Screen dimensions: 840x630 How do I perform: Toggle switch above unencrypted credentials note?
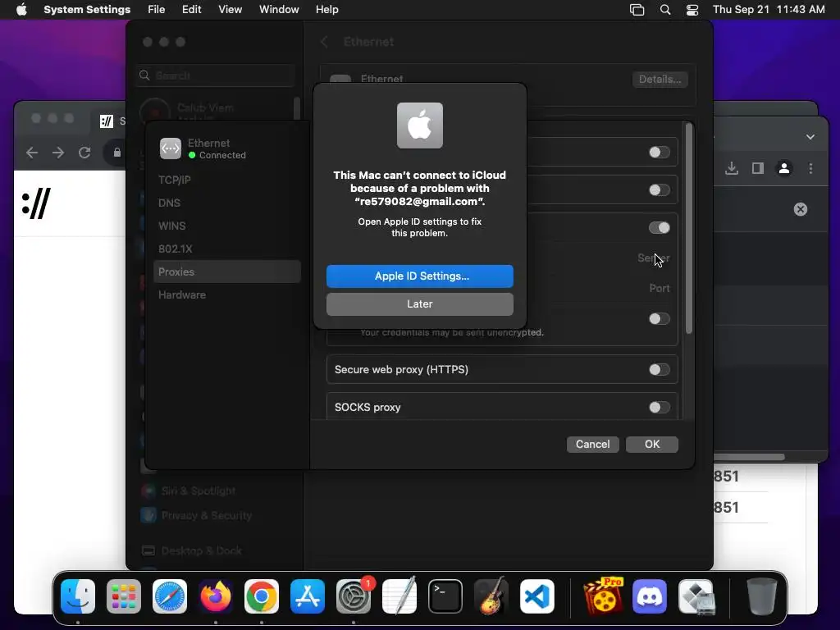pyautogui.click(x=659, y=319)
